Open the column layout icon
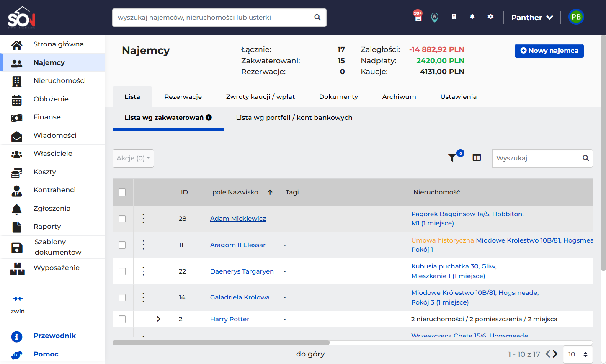The width and height of the screenshot is (606, 364). click(477, 157)
